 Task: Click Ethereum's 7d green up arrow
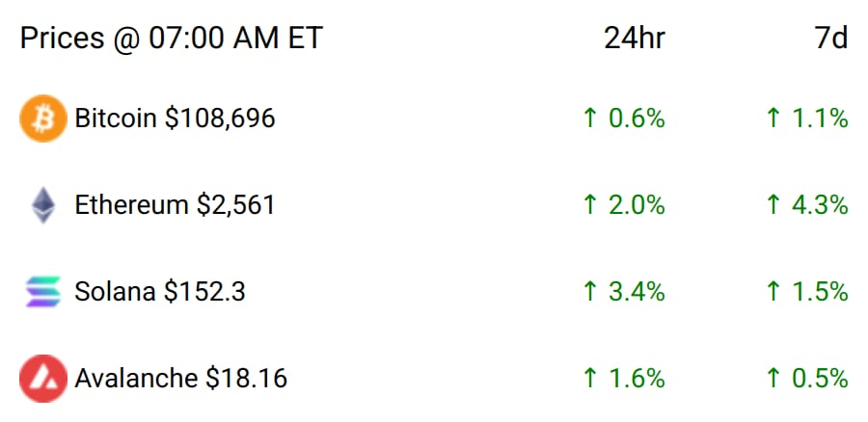[773, 205]
